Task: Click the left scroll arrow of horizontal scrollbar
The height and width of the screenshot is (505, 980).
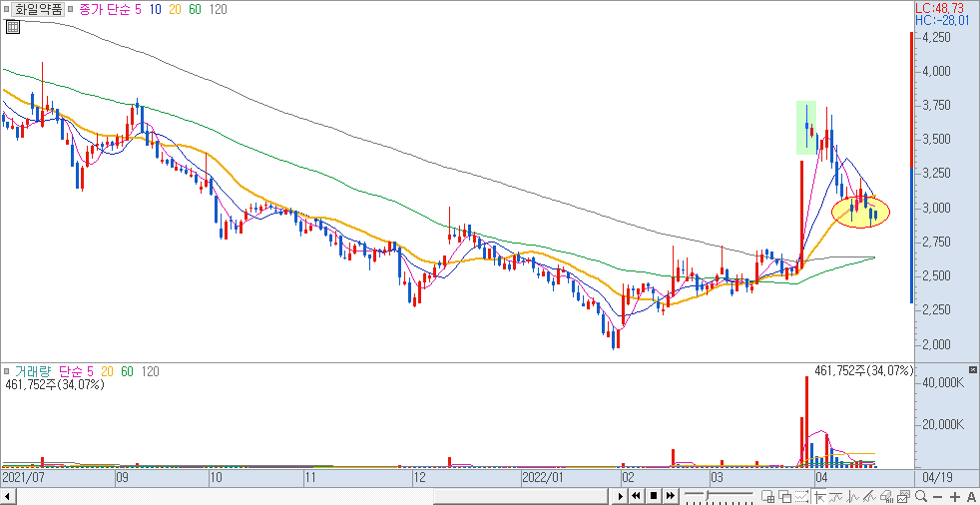Action: (x=6, y=496)
